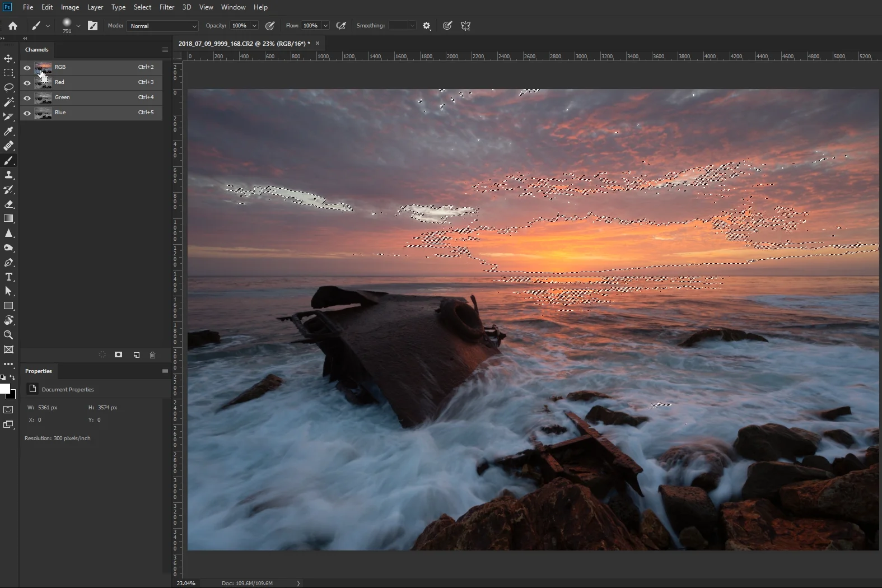Click Load channel as selection icon
Screen dimensions: 882x588
[102, 355]
